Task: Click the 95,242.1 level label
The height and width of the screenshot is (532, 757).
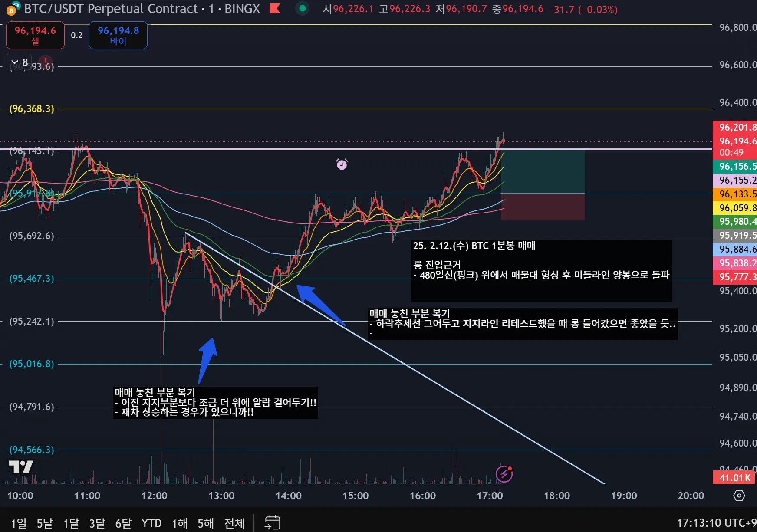Action: (x=32, y=321)
